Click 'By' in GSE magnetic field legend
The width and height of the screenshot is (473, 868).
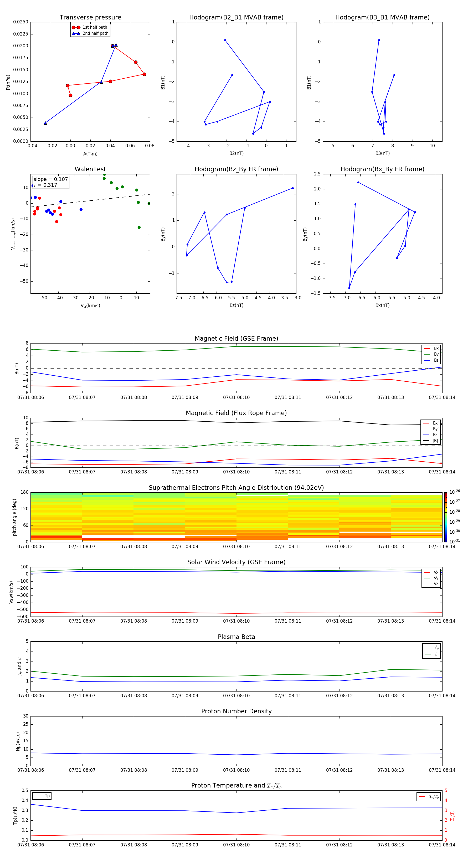[x=431, y=355]
